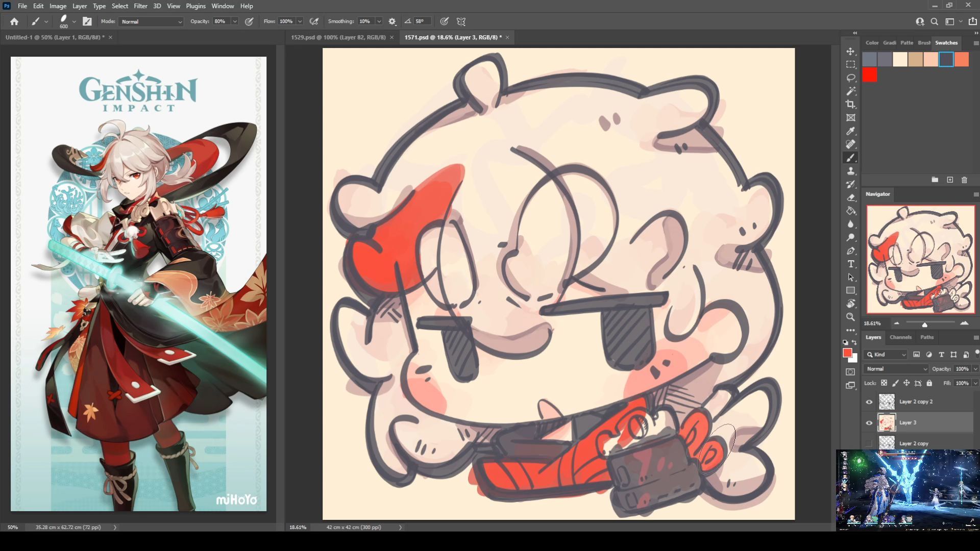The width and height of the screenshot is (980, 551).
Task: Pick the red swatch
Action: (870, 75)
